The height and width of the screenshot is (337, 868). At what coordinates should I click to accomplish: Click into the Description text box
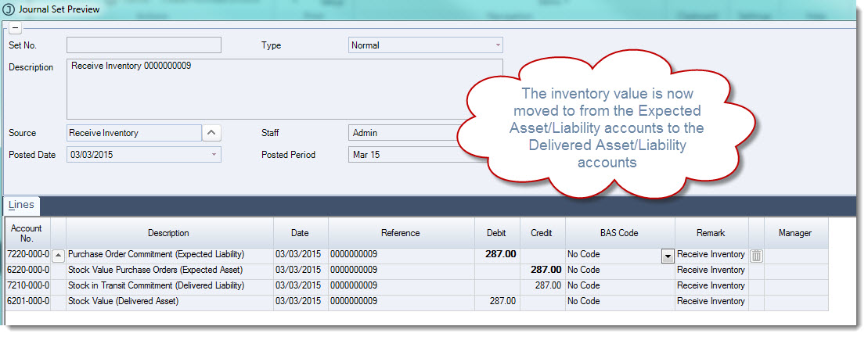(x=285, y=89)
